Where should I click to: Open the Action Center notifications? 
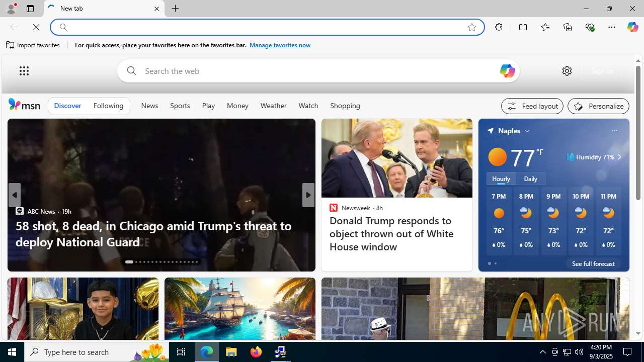click(628, 352)
